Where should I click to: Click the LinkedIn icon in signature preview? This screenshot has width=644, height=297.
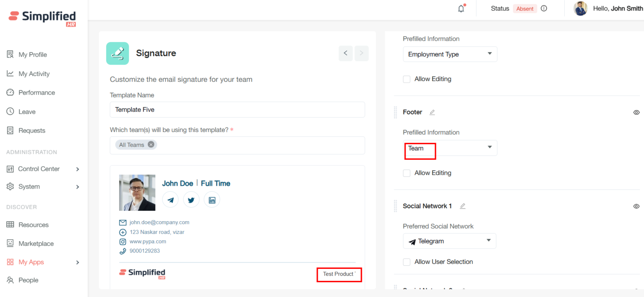(212, 200)
